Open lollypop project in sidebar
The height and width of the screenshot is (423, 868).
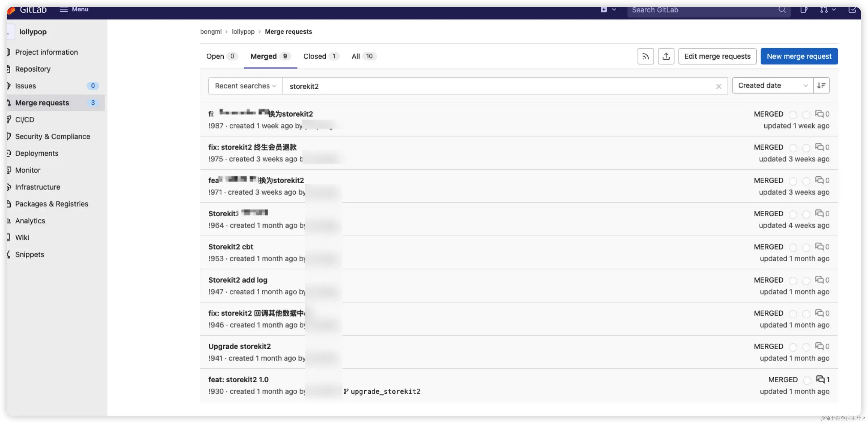pyautogui.click(x=33, y=32)
